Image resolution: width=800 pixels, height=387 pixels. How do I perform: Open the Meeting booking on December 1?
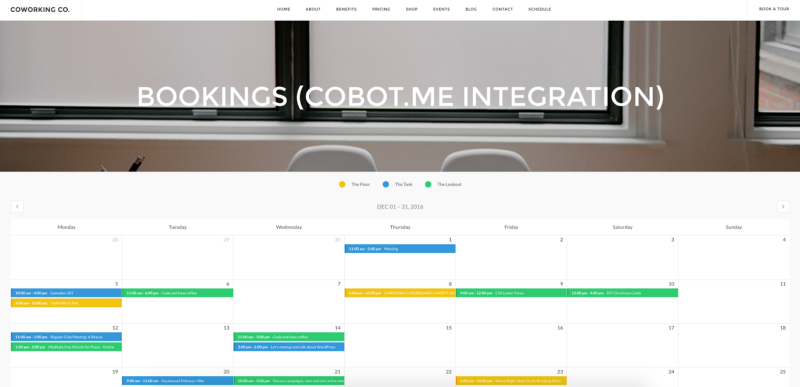[x=400, y=249]
